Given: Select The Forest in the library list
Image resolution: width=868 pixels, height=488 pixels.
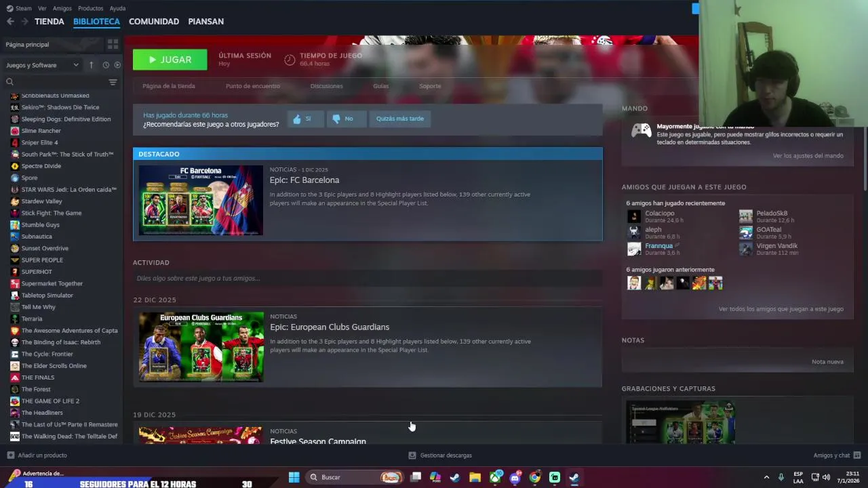Looking at the screenshot, I should pyautogui.click(x=36, y=389).
